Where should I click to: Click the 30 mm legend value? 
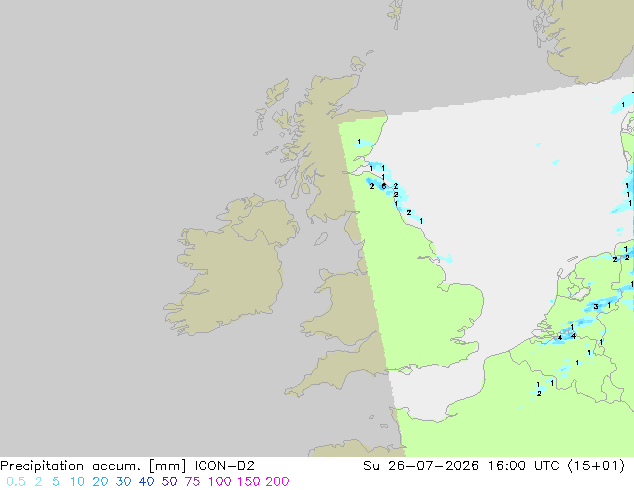point(123,482)
